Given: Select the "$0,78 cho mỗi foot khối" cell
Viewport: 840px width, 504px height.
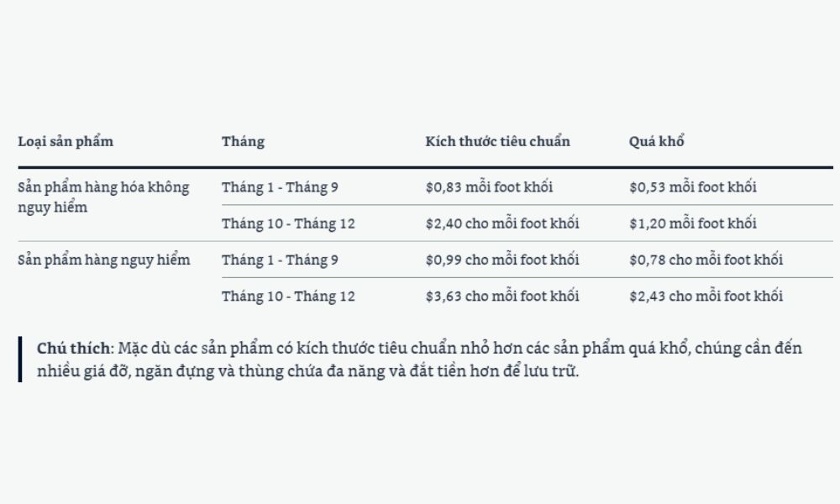Looking at the screenshot, I should 706,260.
